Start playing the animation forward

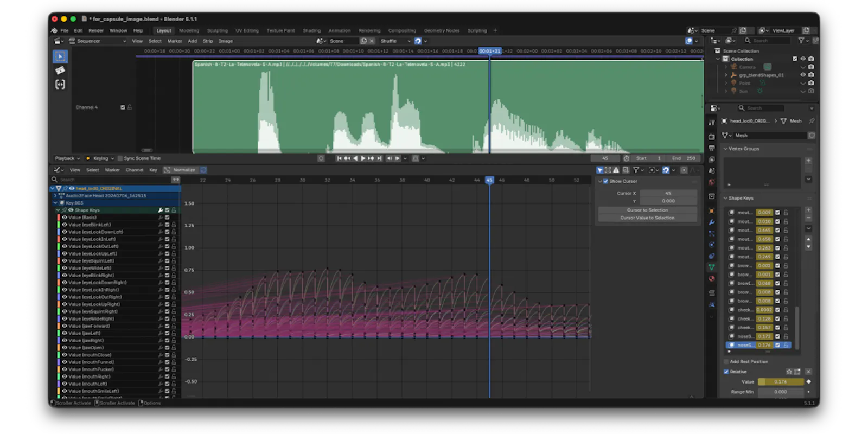363,158
